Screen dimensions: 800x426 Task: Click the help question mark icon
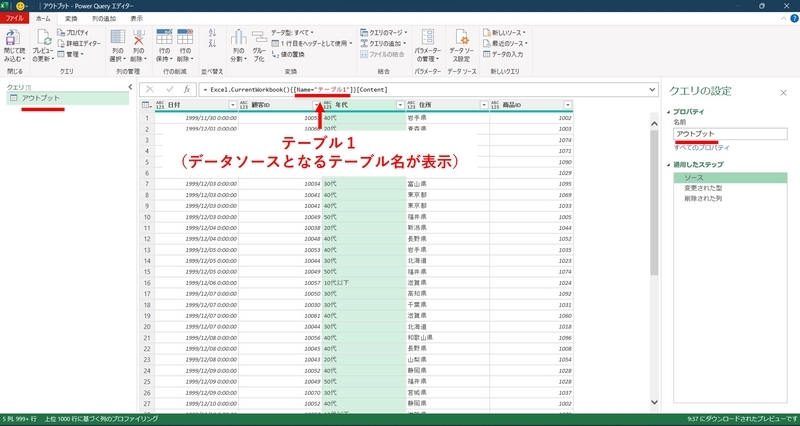point(794,18)
